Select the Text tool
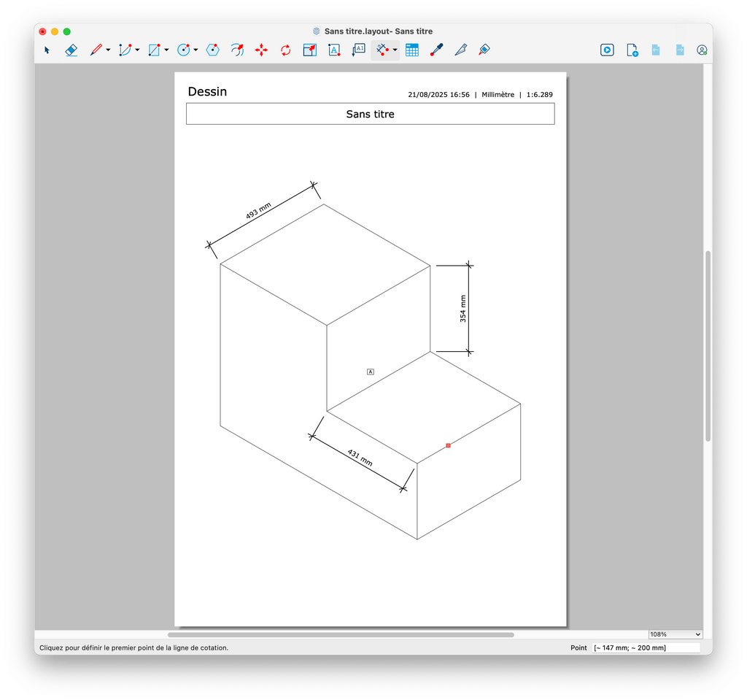Image resolution: width=747 pixels, height=700 pixels. [334, 50]
